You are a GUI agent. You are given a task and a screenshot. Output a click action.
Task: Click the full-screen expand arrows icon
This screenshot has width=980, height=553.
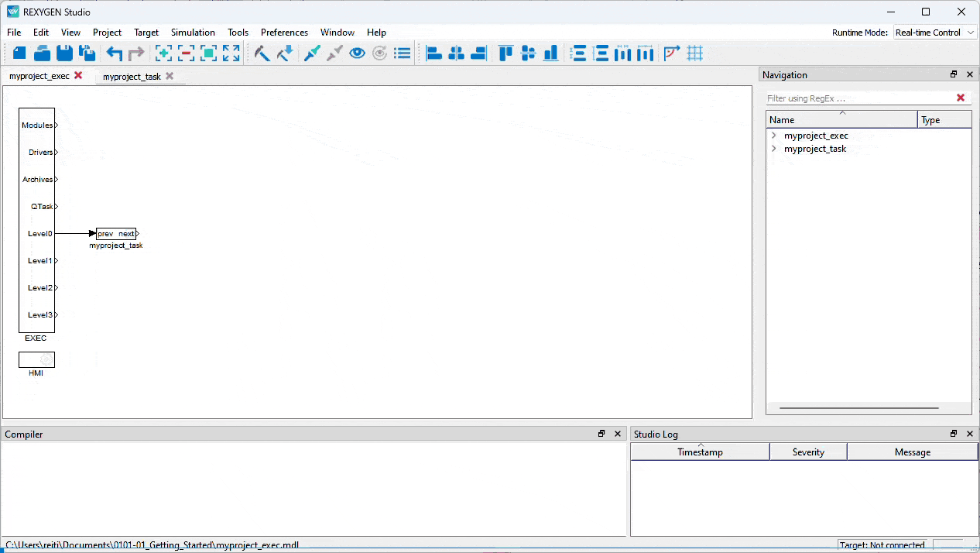click(231, 53)
